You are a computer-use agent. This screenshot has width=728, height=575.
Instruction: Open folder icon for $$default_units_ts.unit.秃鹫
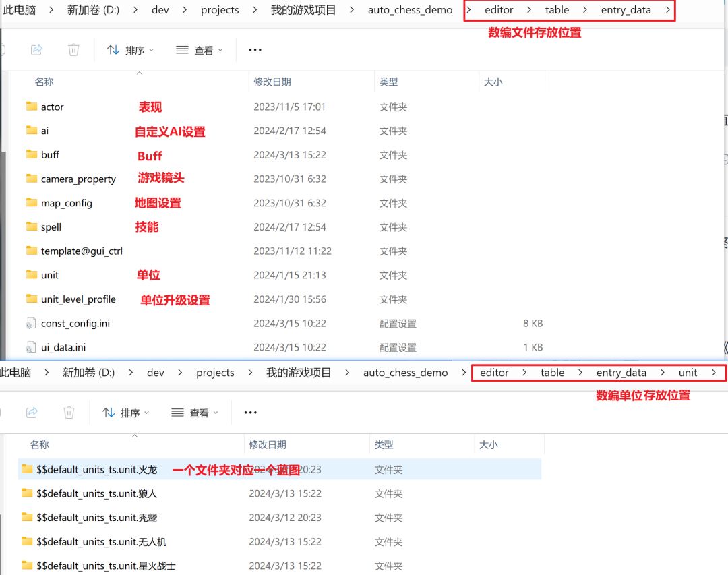[x=27, y=518]
